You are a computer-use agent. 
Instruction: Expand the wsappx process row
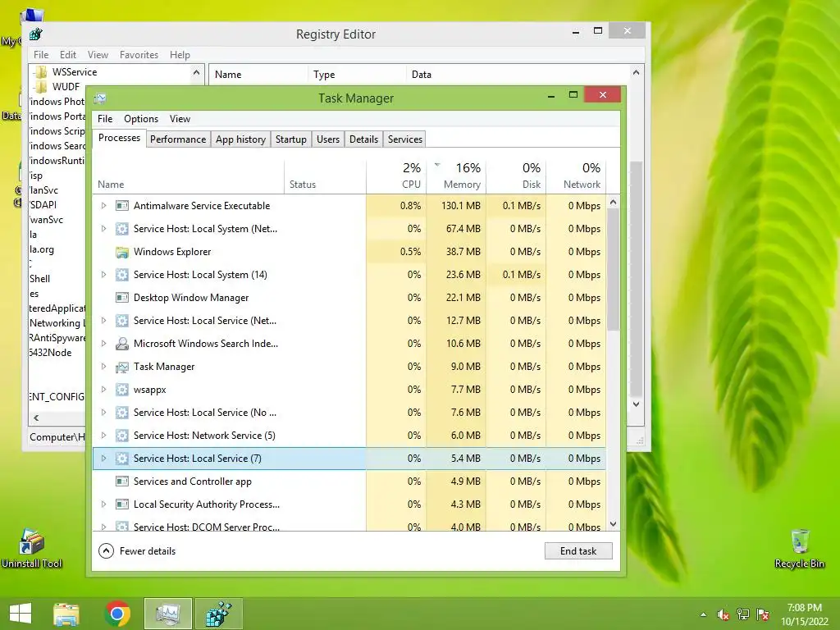(104, 390)
